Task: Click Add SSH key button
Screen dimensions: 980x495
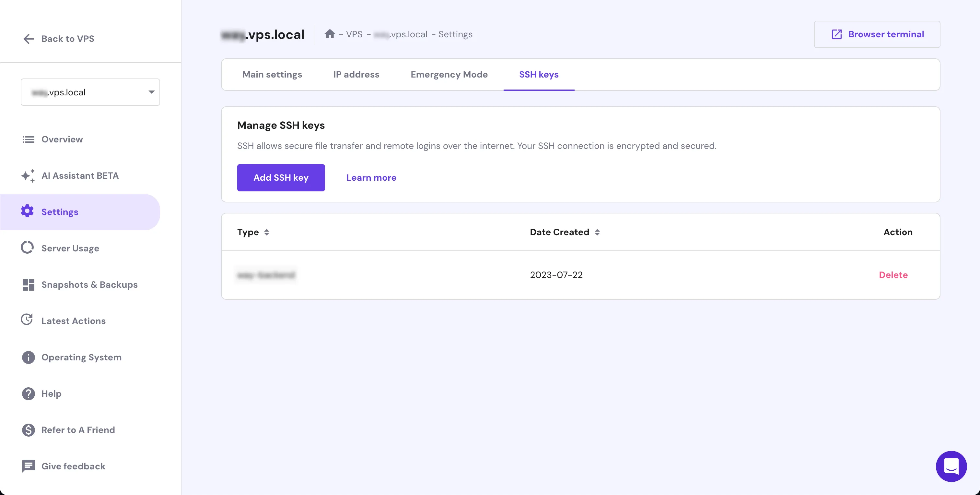Action: [281, 177]
